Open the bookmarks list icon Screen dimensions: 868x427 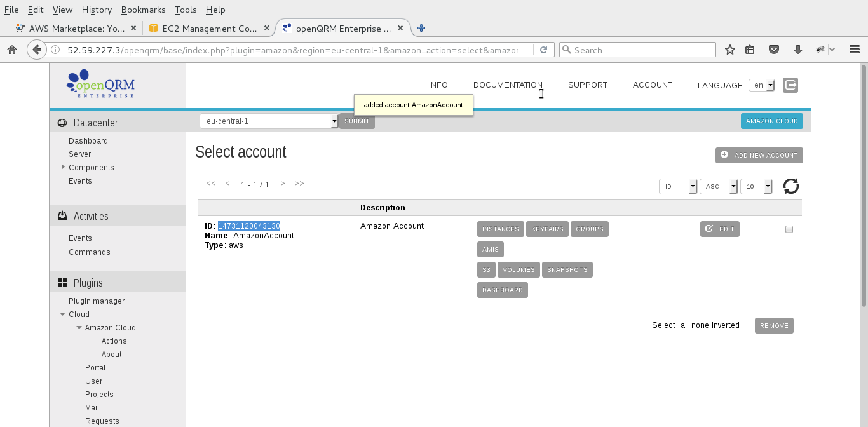click(750, 50)
